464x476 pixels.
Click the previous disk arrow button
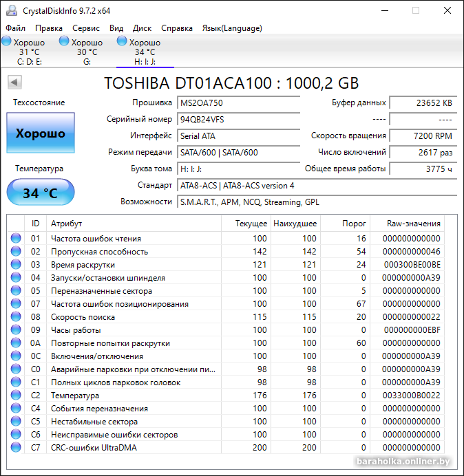(x=14, y=83)
